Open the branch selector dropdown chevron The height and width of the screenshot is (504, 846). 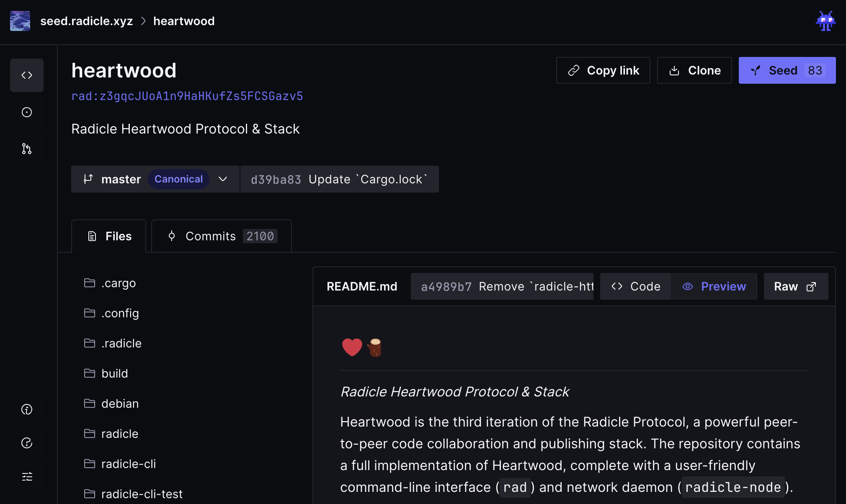click(x=222, y=179)
